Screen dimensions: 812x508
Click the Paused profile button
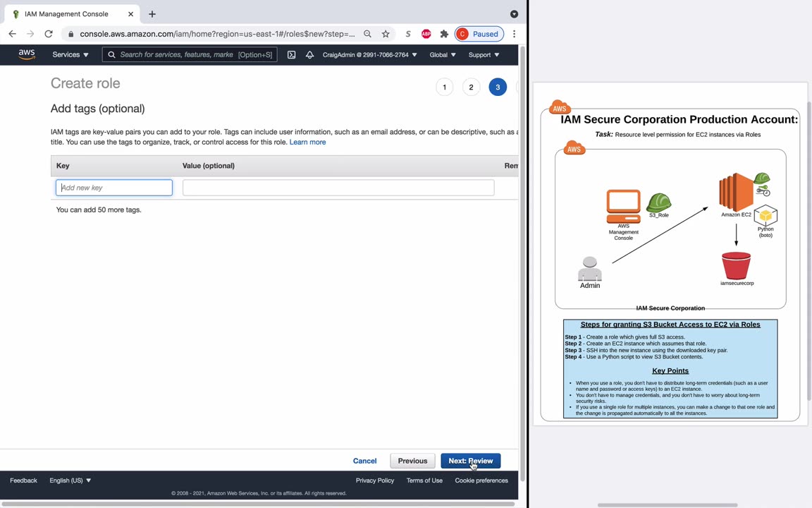click(479, 34)
